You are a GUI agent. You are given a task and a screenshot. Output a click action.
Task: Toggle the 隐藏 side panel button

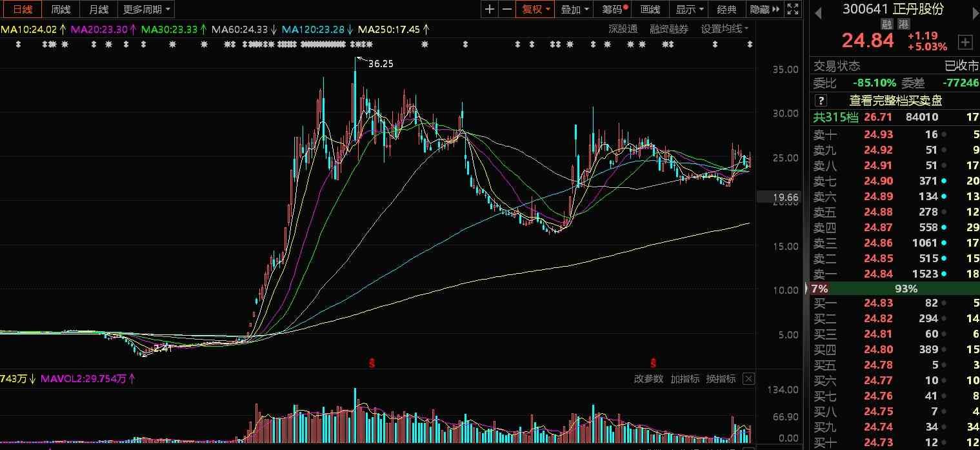765,9
